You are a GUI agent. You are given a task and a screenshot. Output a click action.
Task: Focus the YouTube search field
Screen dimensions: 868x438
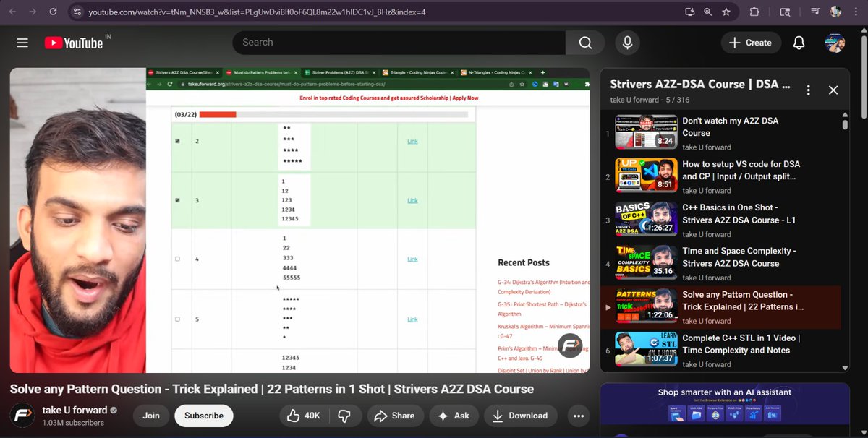click(399, 43)
